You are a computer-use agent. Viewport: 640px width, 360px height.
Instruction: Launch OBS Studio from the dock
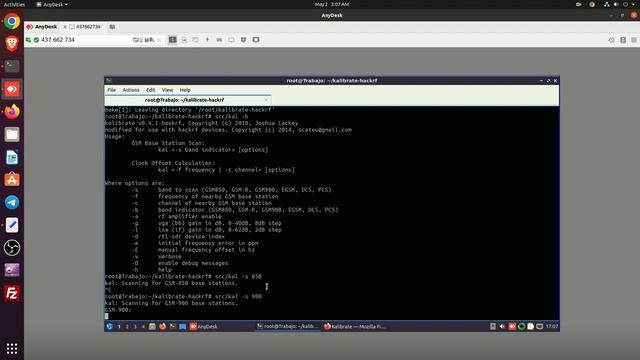[12, 248]
